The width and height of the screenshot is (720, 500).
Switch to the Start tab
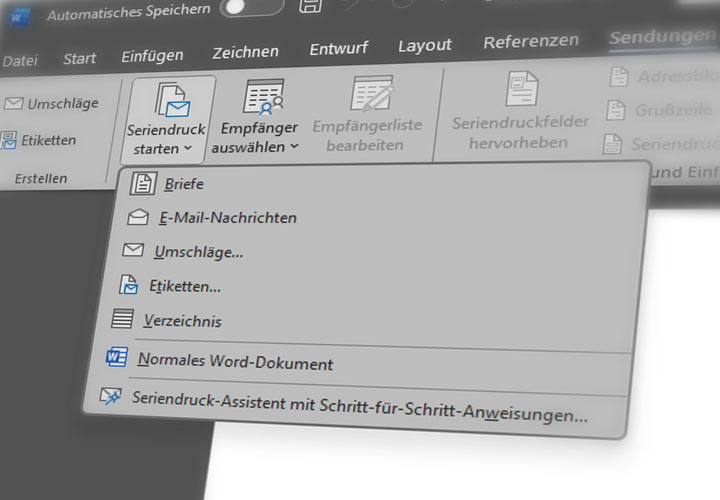(x=79, y=58)
